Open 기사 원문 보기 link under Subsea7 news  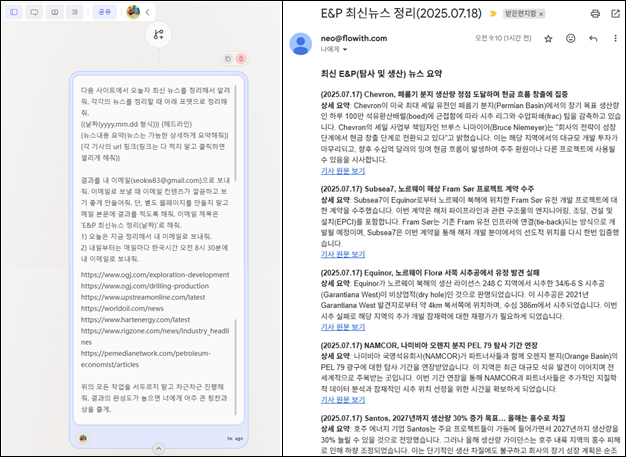click(343, 254)
